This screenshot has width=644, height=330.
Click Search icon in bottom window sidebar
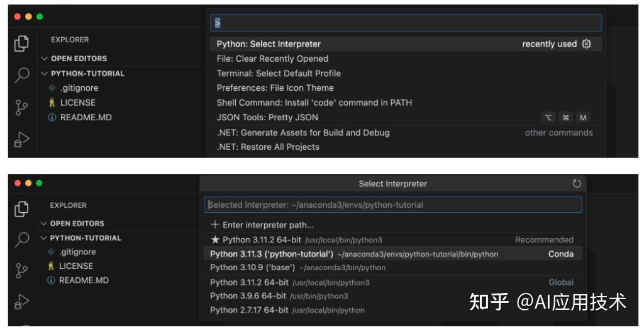tap(21, 239)
